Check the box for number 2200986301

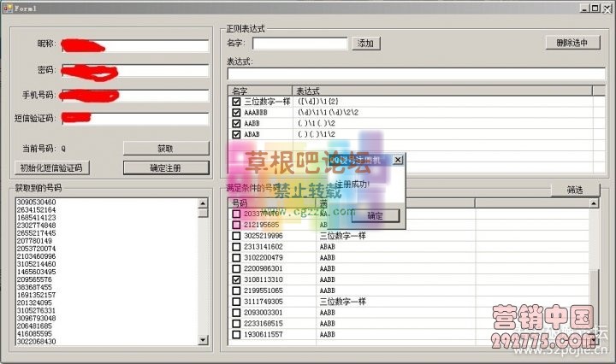(236, 268)
